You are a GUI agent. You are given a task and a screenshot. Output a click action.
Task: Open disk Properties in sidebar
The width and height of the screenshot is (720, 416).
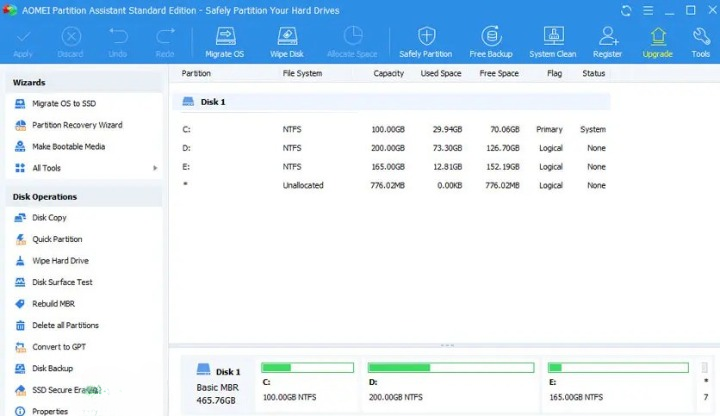tap(50, 411)
